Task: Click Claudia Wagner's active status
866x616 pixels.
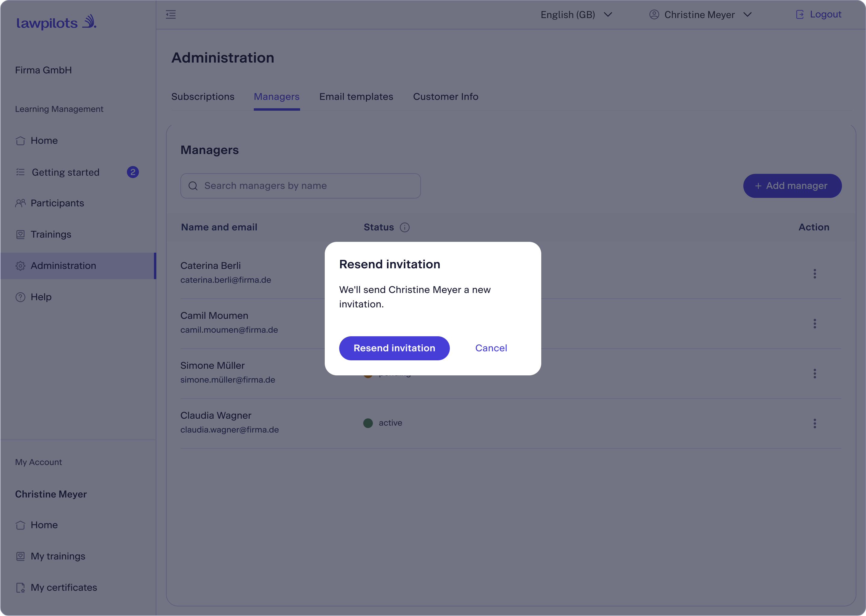Action: (382, 423)
